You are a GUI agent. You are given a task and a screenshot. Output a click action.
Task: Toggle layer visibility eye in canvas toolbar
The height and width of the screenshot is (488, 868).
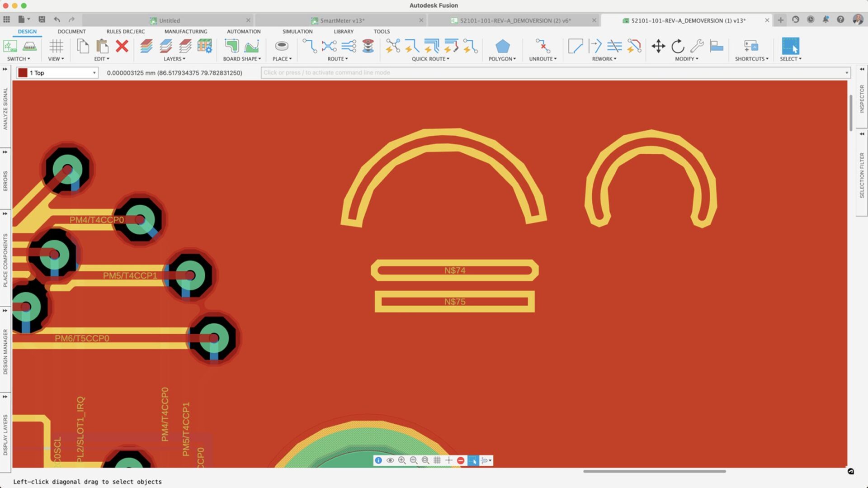(x=390, y=460)
